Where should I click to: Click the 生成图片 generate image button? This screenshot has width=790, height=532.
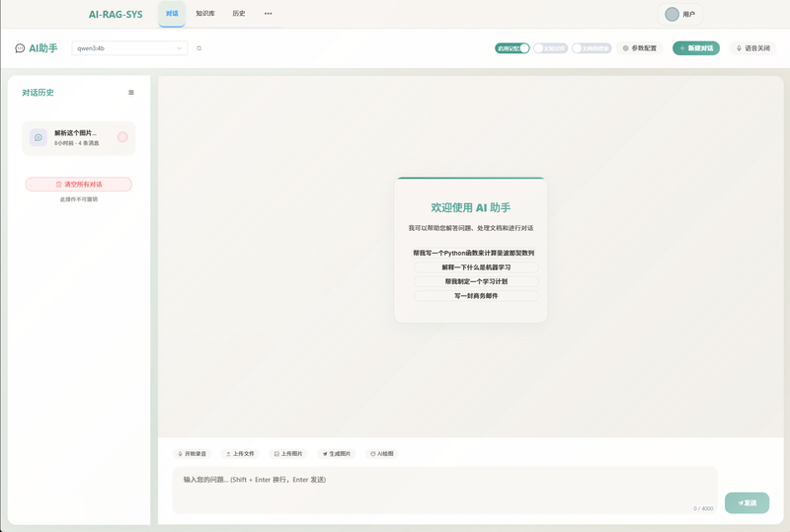click(x=336, y=454)
